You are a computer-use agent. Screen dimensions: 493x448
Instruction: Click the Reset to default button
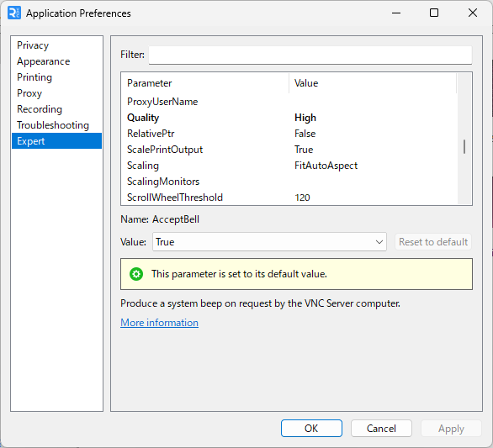point(433,242)
